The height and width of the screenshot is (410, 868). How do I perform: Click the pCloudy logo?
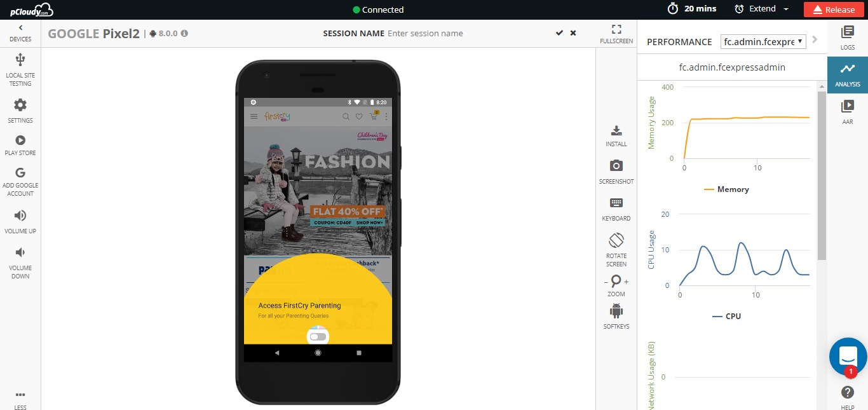32,10
